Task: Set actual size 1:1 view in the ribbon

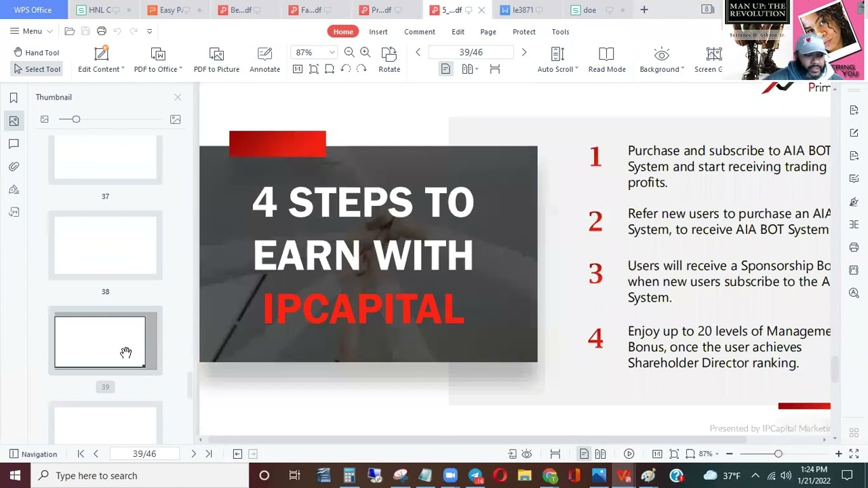Action: [x=298, y=69]
